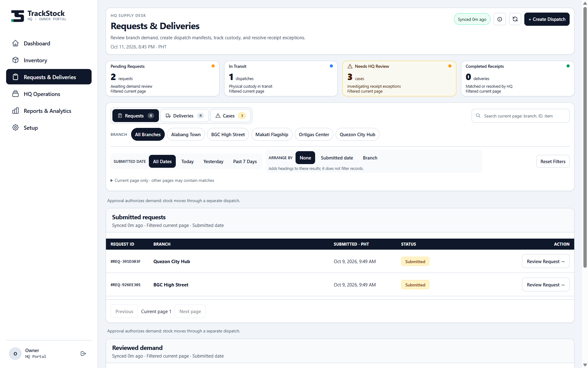Click the Inventory box icon
The height and width of the screenshot is (368, 588).
point(16,60)
